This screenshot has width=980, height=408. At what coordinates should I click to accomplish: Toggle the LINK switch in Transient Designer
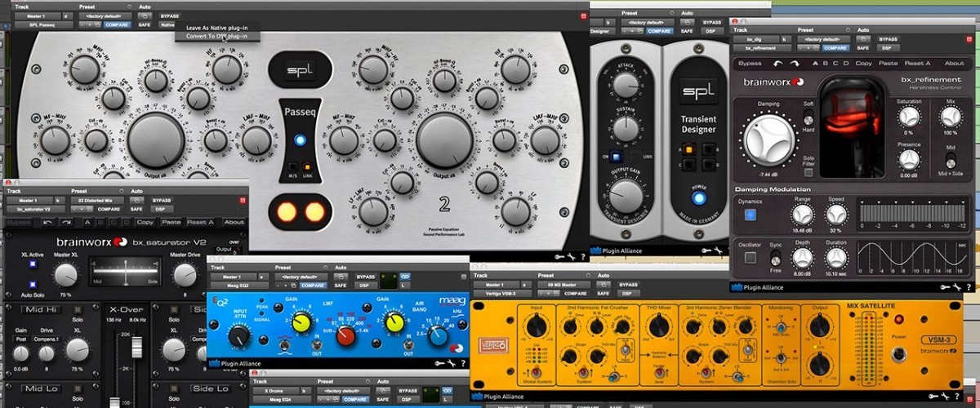point(635,157)
